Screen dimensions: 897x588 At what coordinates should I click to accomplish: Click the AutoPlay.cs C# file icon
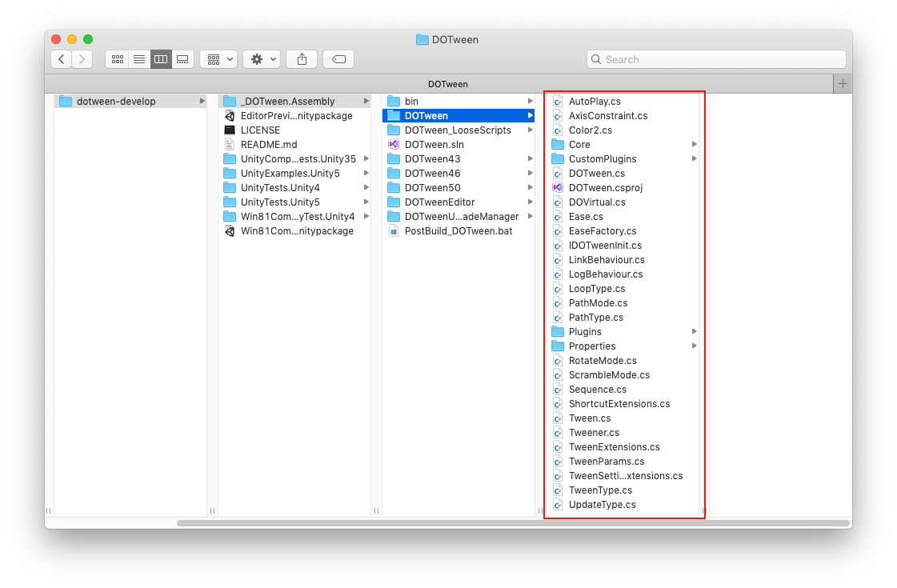point(558,102)
